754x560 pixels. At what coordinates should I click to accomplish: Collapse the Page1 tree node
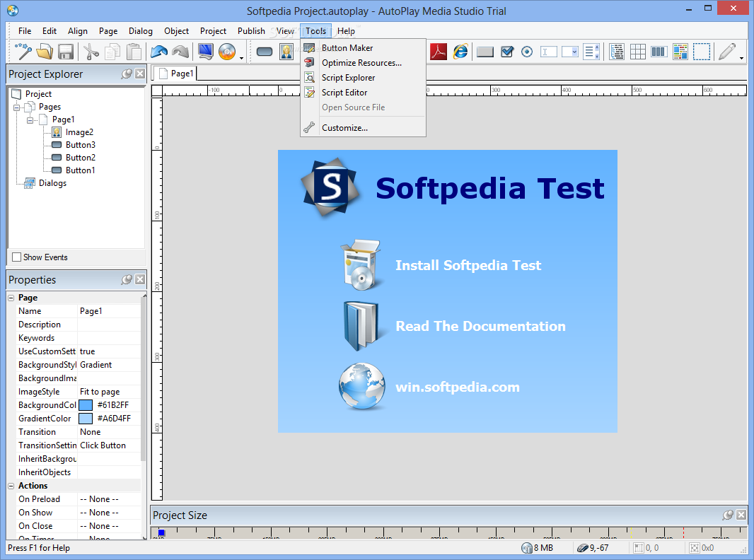(30, 119)
